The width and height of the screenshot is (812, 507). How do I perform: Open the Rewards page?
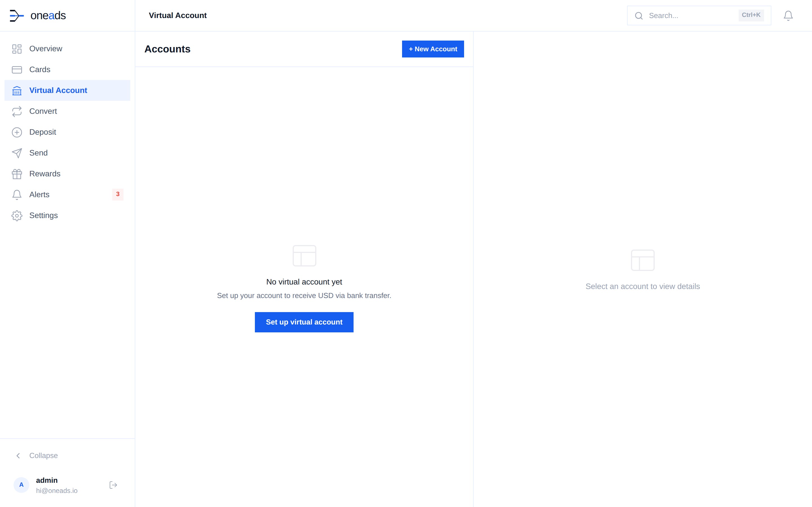pos(45,174)
